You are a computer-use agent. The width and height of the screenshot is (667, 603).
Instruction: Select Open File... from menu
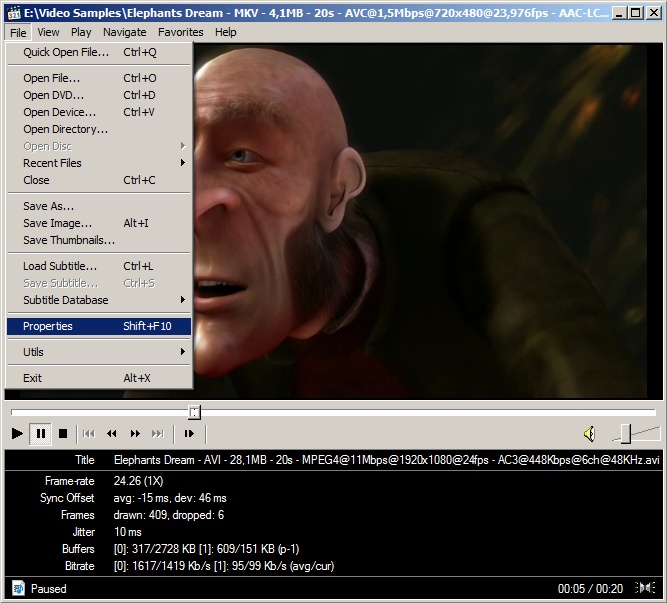99,78
